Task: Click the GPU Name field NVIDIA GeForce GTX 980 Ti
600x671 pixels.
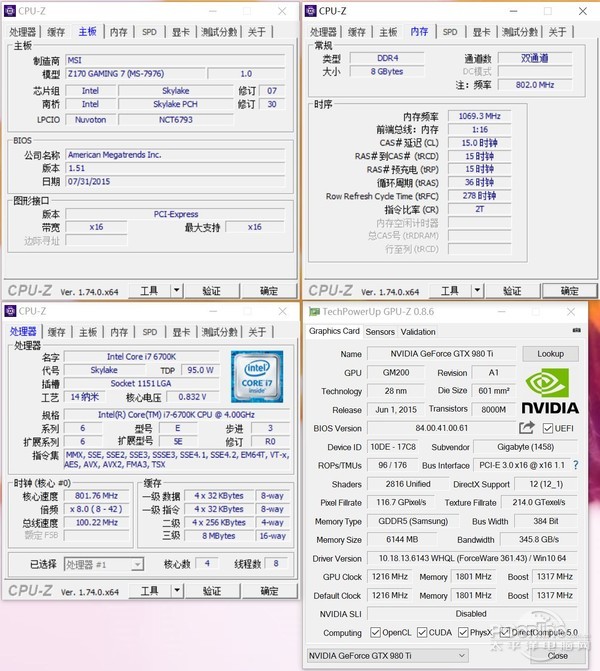Action: 442,354
